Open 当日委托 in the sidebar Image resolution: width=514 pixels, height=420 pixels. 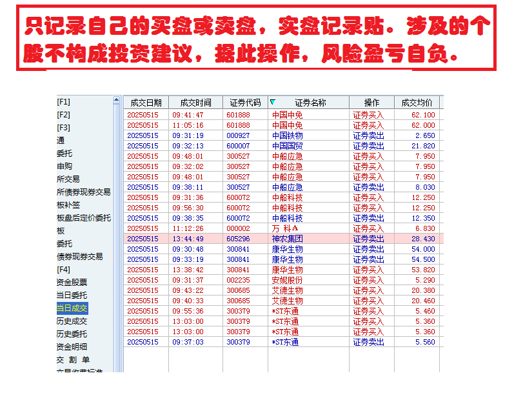click(72, 295)
